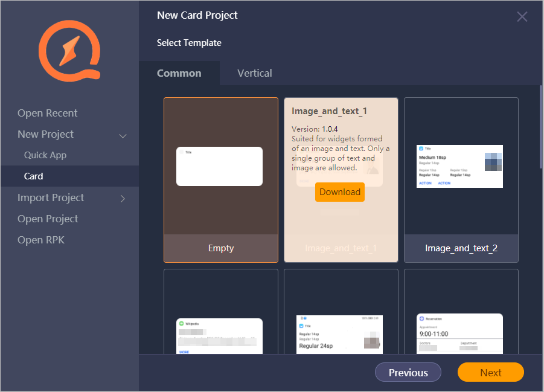Select Import Project in the sidebar

coord(51,198)
